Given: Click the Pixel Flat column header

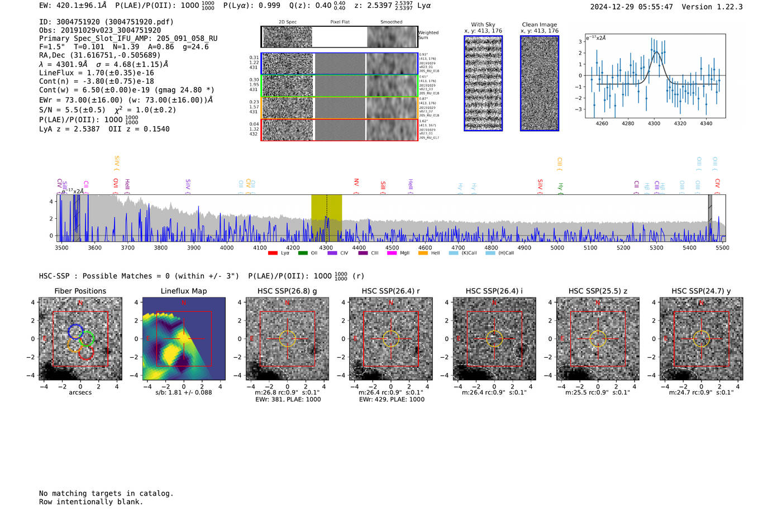Looking at the screenshot, I should coord(340,22).
